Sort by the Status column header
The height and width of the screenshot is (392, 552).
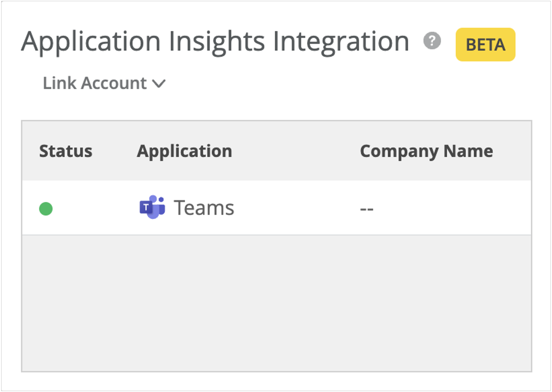66,151
